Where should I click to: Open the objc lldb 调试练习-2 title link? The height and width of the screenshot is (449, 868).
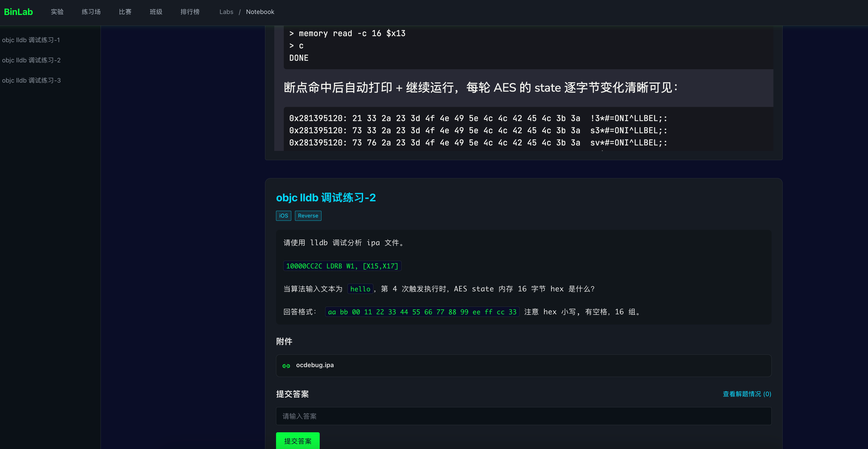pyautogui.click(x=326, y=198)
